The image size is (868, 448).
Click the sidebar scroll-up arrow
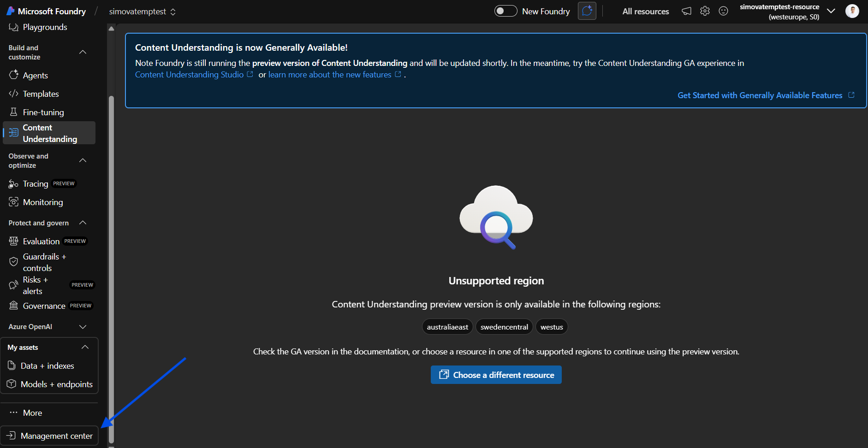click(111, 29)
